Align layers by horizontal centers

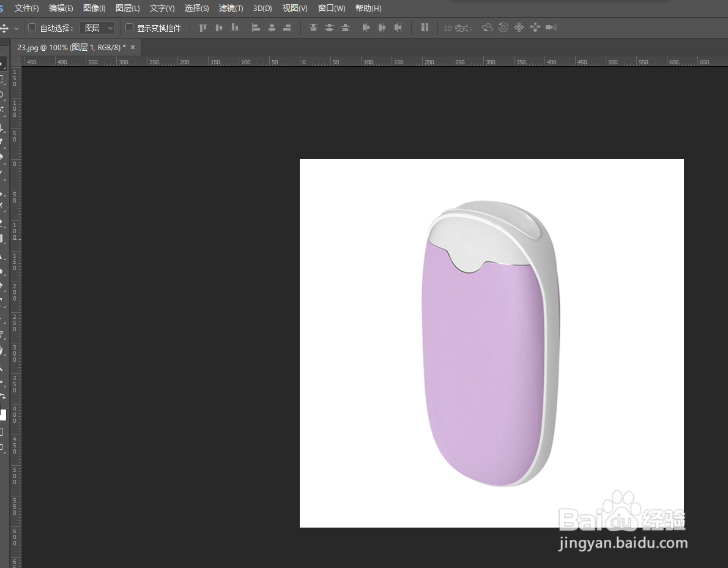tap(272, 28)
